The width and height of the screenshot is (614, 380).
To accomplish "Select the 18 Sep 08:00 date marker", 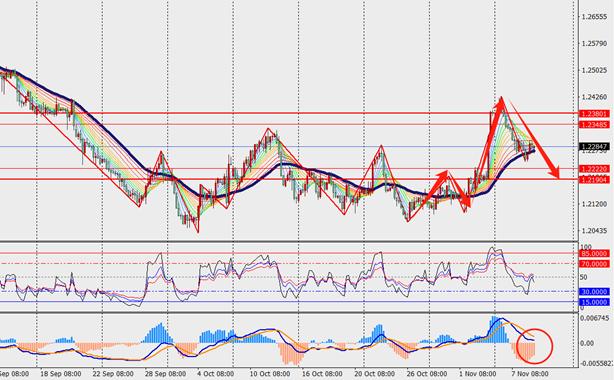I will click(61, 374).
